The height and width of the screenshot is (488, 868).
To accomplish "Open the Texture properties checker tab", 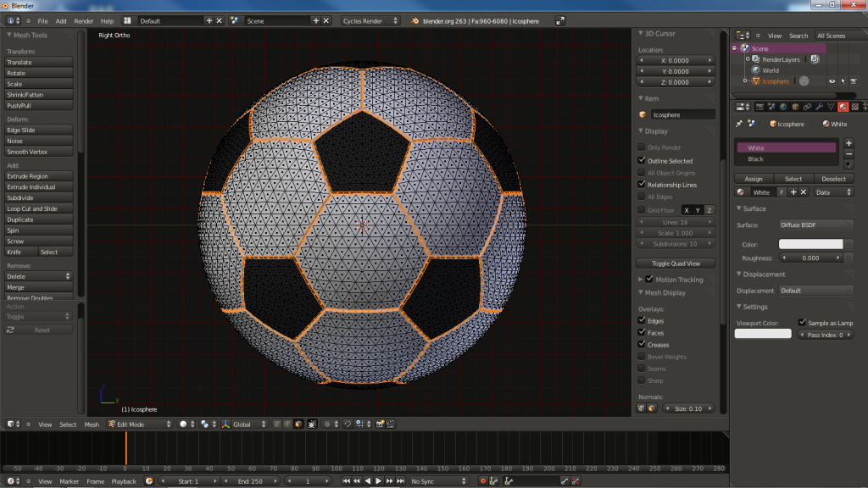I will pos(855,107).
